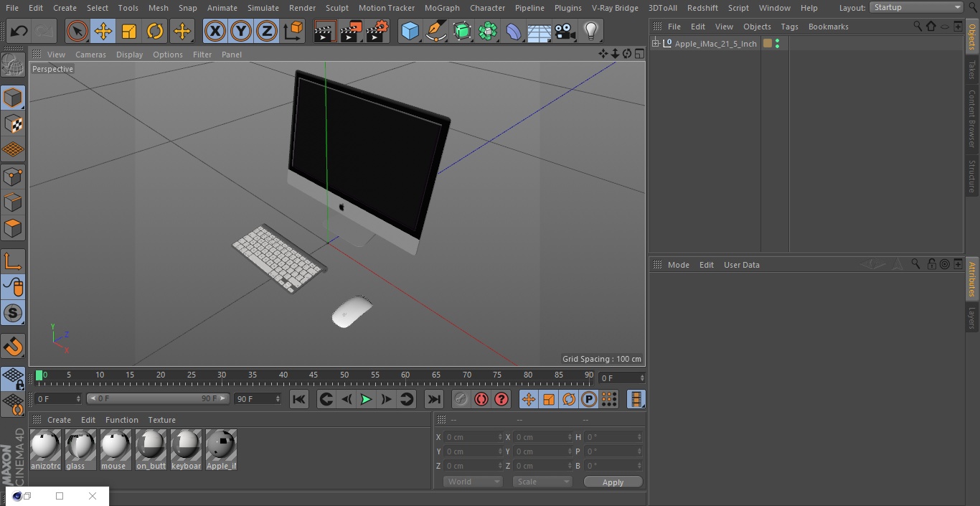
Task: Toggle the coordinate system icon
Action: pos(293,31)
